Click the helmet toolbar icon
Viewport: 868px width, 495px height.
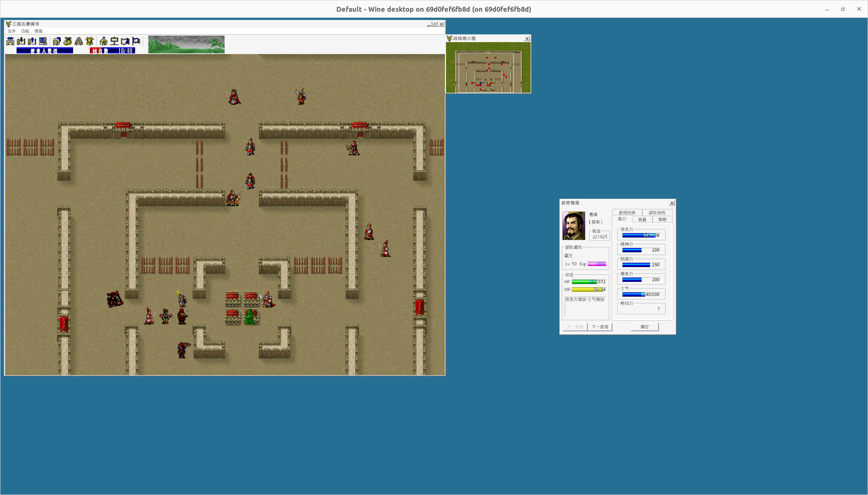point(57,42)
